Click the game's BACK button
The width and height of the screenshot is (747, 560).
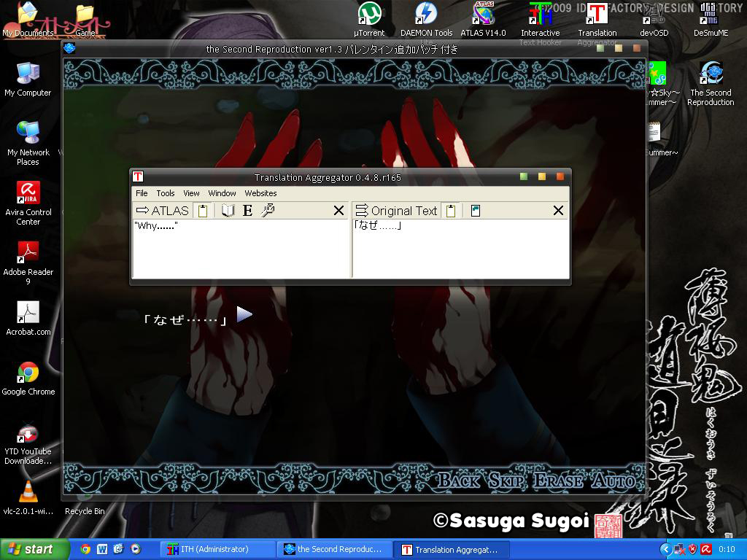point(460,481)
